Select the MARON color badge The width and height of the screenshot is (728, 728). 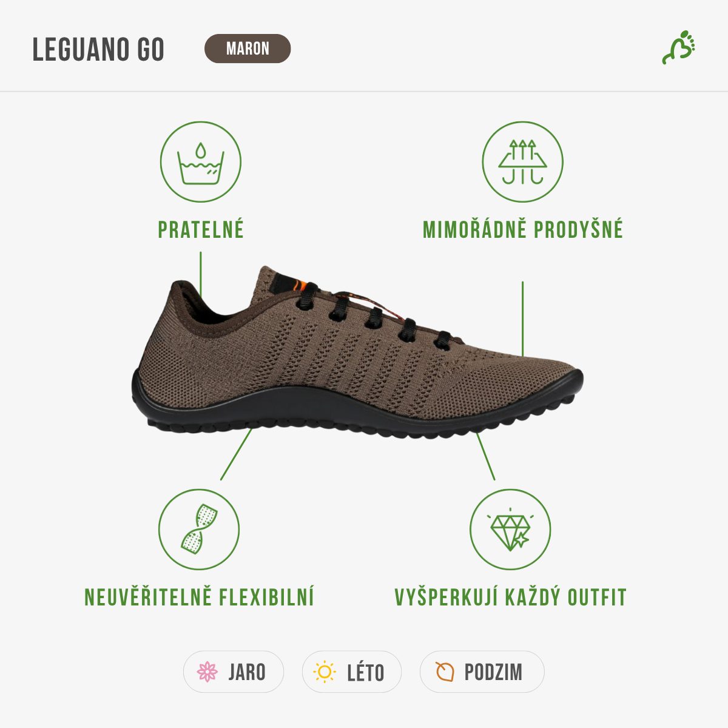pos(248,49)
